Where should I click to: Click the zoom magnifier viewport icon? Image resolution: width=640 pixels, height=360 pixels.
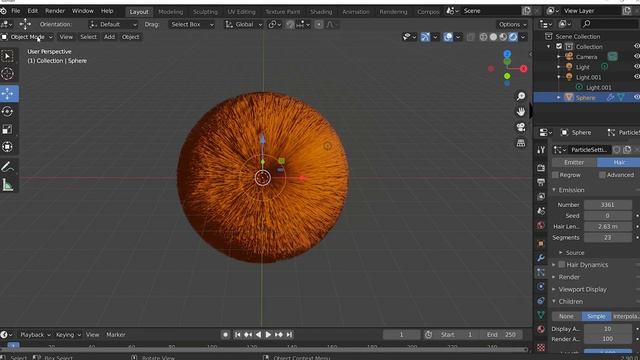[521, 96]
